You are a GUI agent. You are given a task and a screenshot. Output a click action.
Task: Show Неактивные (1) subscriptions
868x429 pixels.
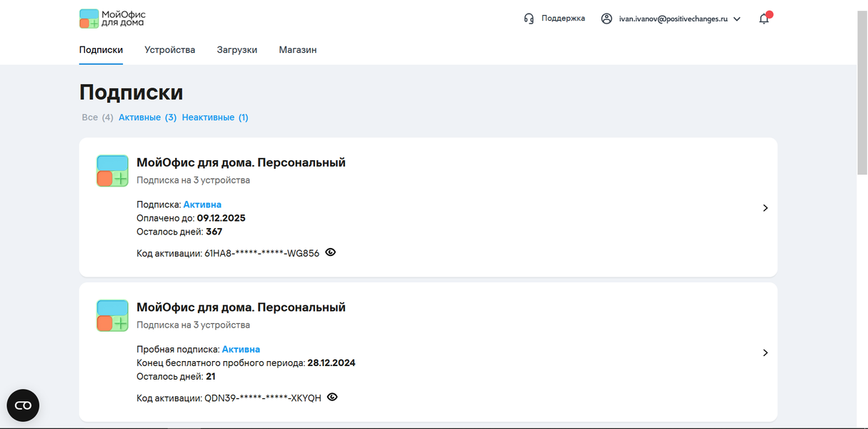tap(215, 117)
